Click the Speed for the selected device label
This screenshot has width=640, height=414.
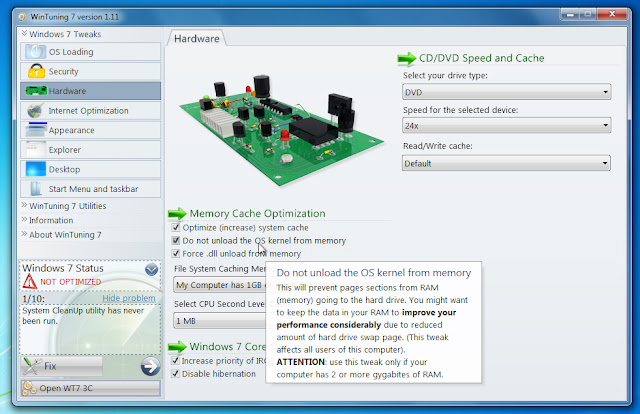click(460, 110)
